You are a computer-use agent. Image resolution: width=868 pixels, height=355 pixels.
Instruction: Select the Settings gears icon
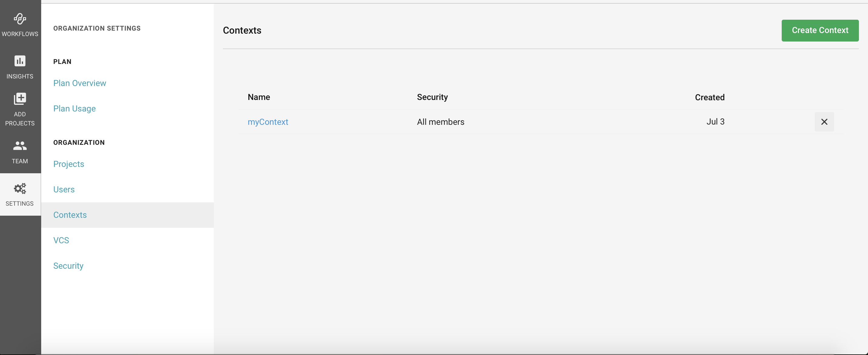[20, 188]
